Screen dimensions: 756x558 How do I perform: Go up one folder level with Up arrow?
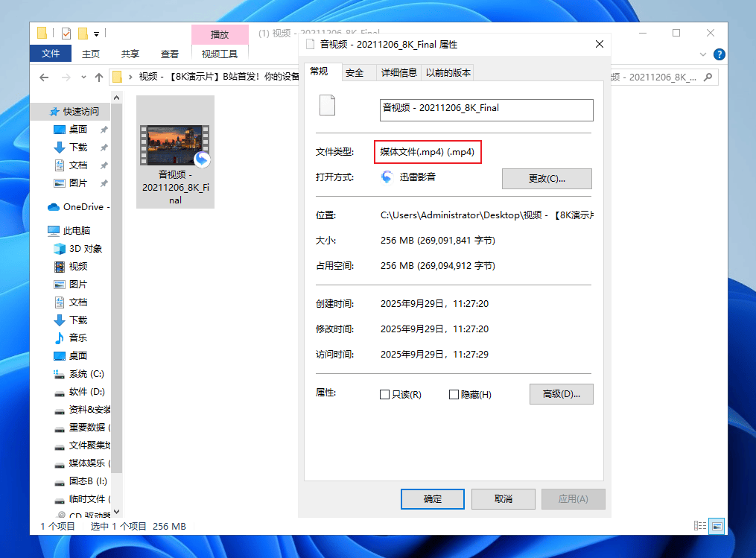[x=99, y=77]
